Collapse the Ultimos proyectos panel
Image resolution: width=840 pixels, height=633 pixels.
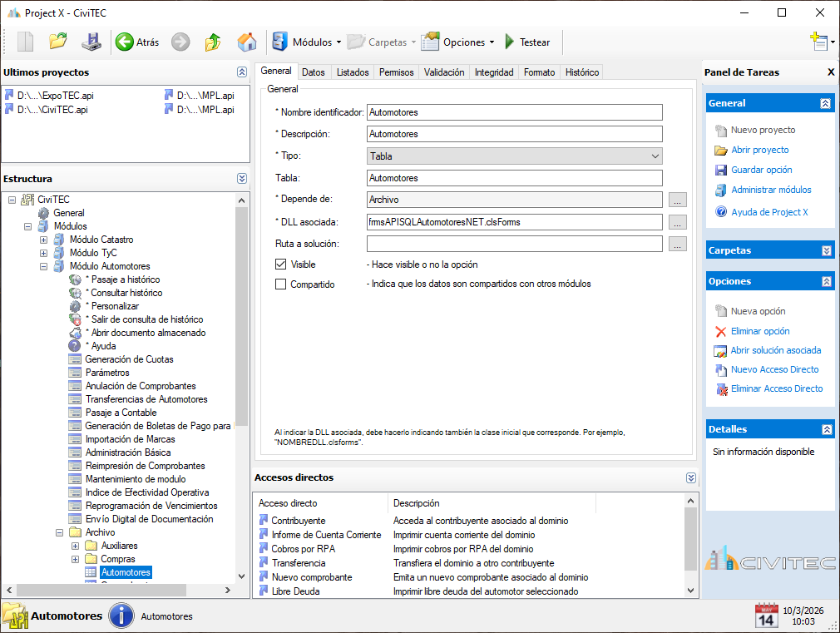click(242, 72)
